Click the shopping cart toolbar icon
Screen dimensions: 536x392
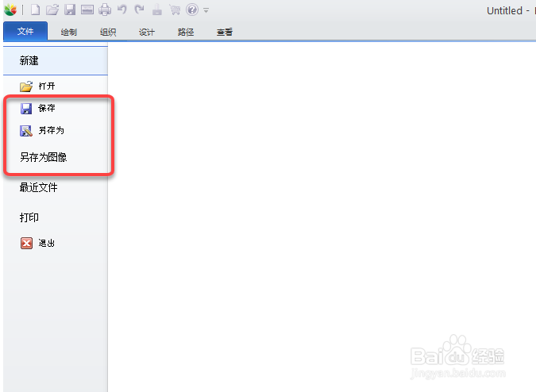point(175,10)
